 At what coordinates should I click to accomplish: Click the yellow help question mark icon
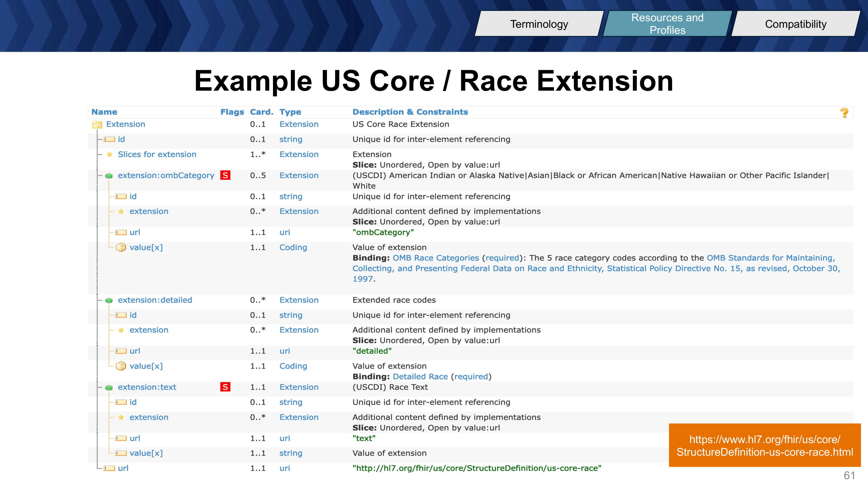click(x=844, y=113)
